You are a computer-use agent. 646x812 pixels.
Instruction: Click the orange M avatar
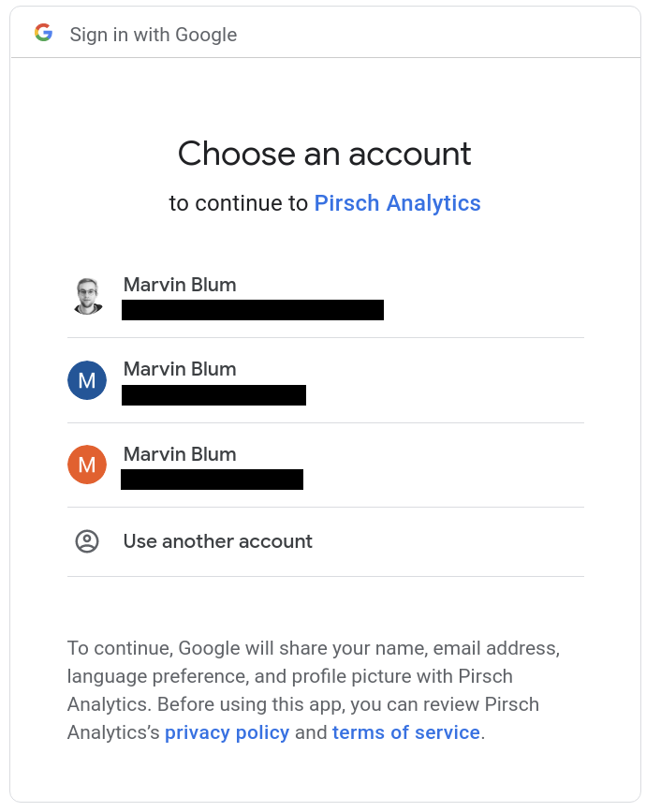point(87,465)
